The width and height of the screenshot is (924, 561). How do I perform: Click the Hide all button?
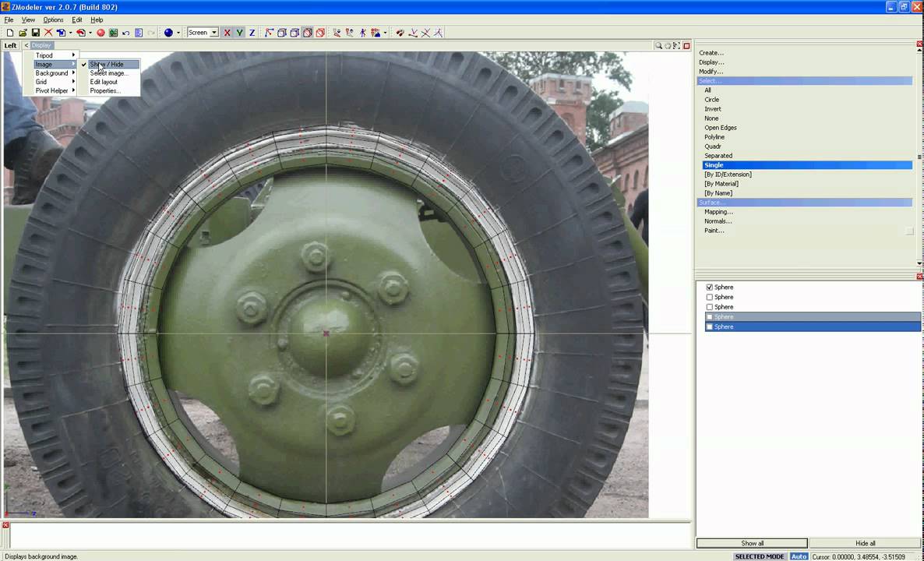click(865, 543)
